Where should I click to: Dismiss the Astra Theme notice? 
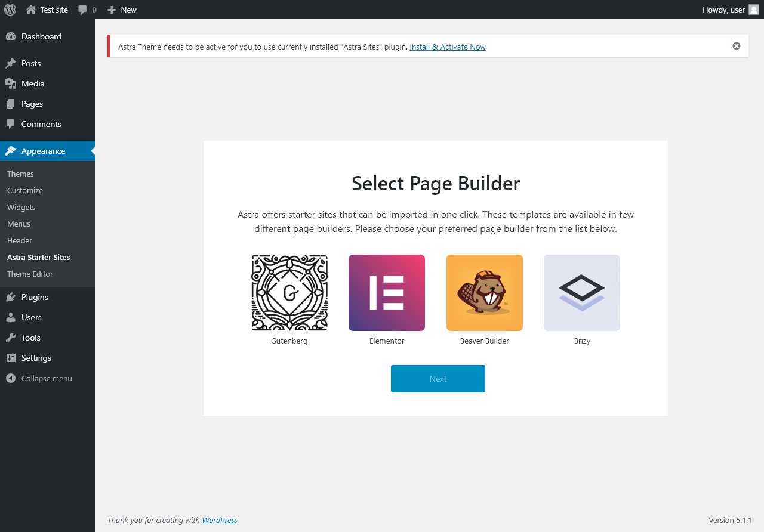[x=737, y=46]
